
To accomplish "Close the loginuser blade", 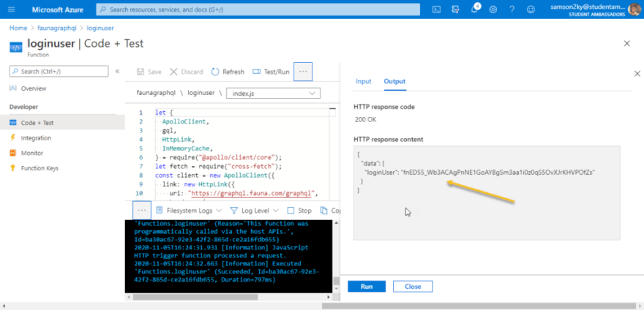I will 626,44.
